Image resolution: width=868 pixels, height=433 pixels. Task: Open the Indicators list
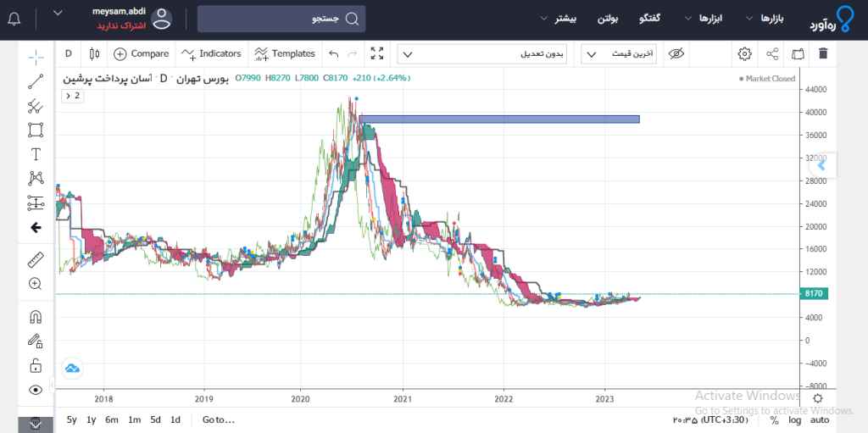211,53
